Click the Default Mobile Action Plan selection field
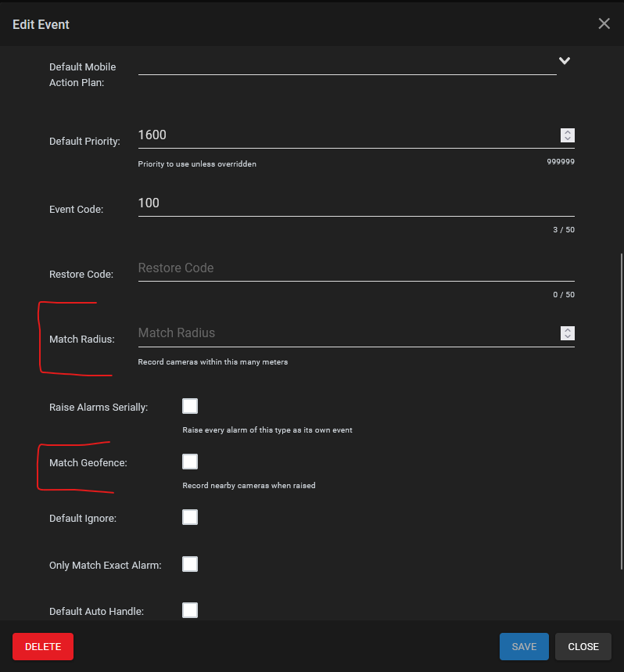This screenshot has height=672, width=624. [x=347, y=64]
